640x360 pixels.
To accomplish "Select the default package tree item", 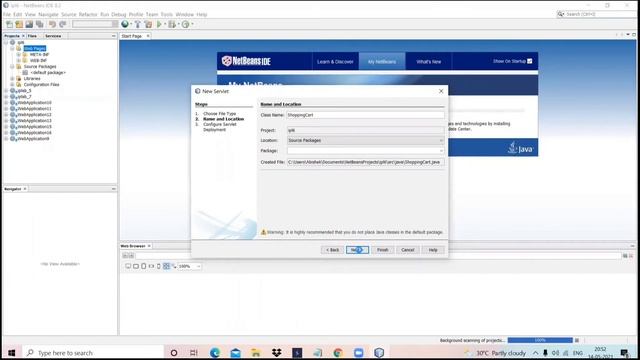I will 48,73.
